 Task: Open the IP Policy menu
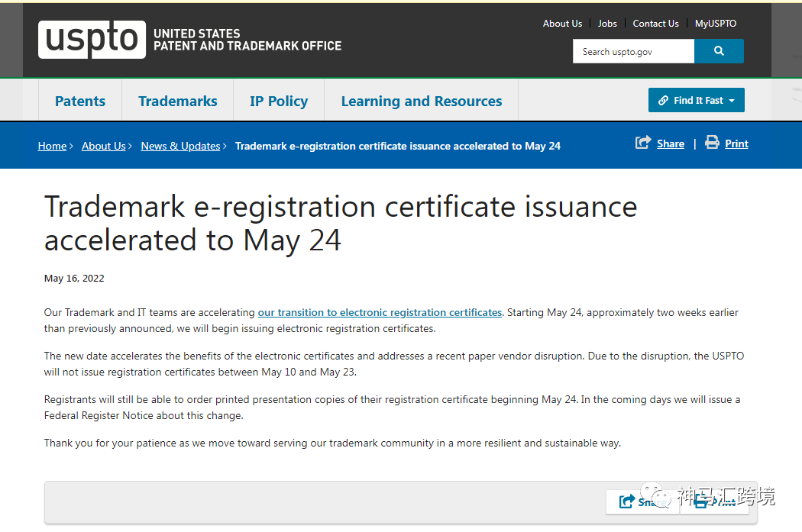pos(279,101)
